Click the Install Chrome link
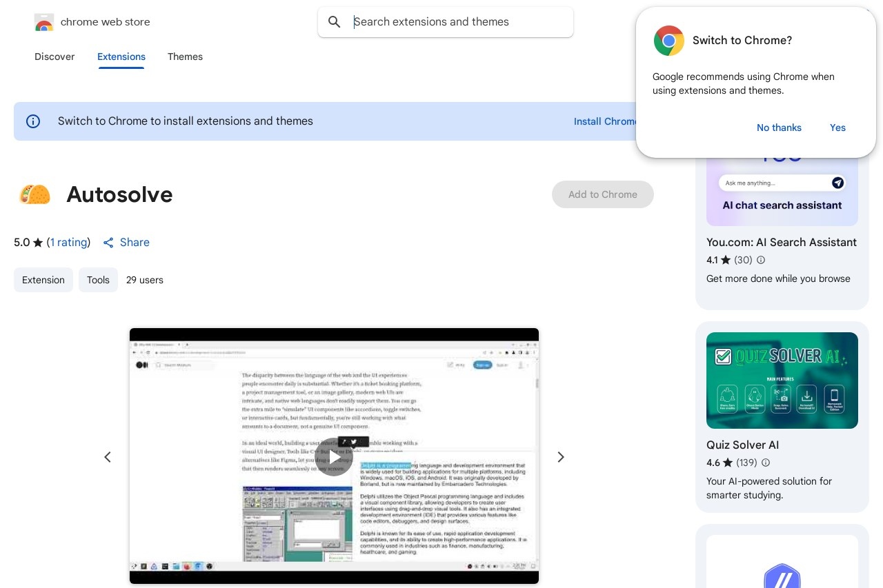The width and height of the screenshot is (883, 588). (605, 121)
